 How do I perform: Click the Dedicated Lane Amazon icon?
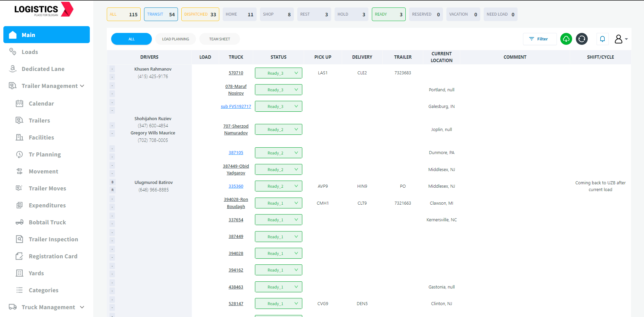pos(13,69)
